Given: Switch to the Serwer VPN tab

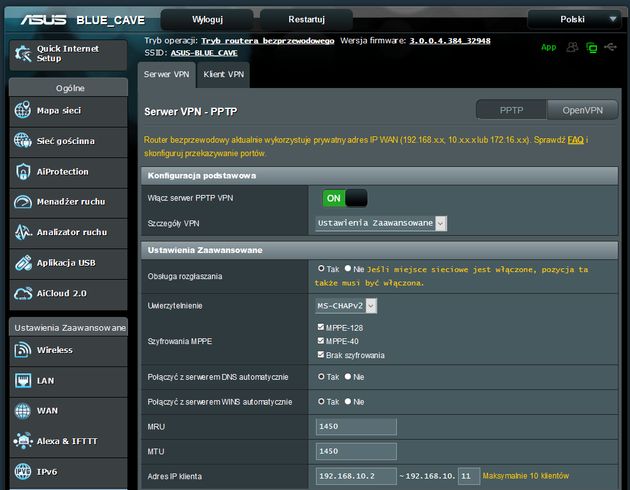Looking at the screenshot, I should [x=166, y=74].
